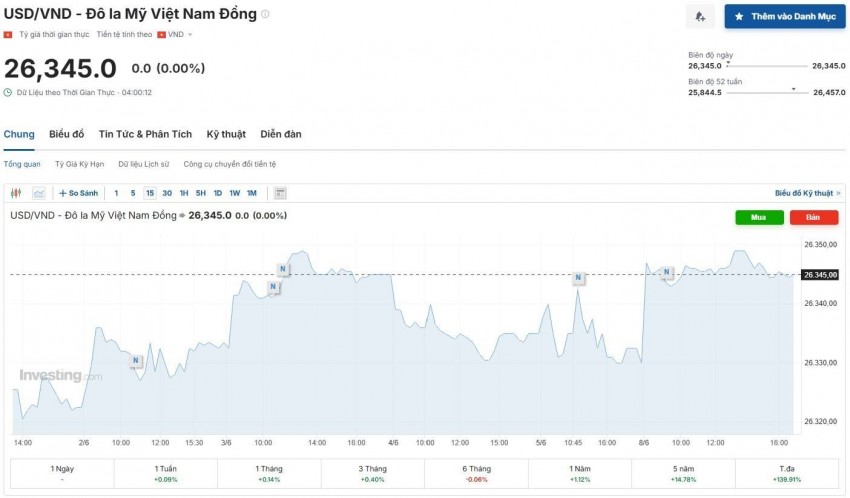
Task: Switch to the Biểu đồ tab
Action: coord(67,134)
